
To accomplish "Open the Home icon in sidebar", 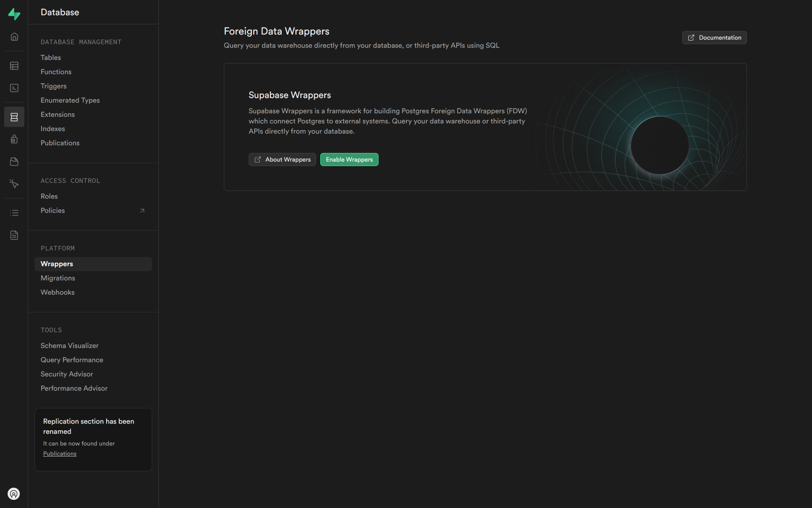I will tap(14, 37).
